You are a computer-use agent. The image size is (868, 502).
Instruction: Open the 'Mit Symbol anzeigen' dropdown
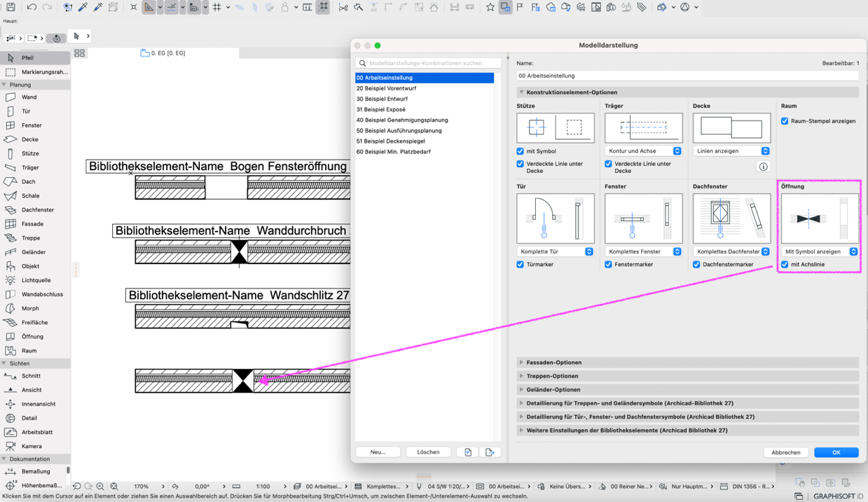point(820,251)
